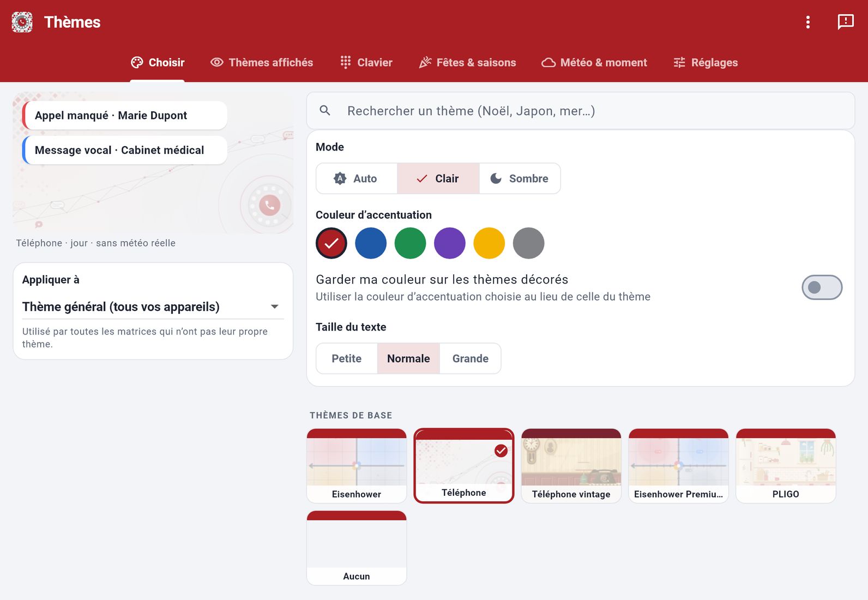Set text size to Grande
868x600 pixels.
(470, 358)
